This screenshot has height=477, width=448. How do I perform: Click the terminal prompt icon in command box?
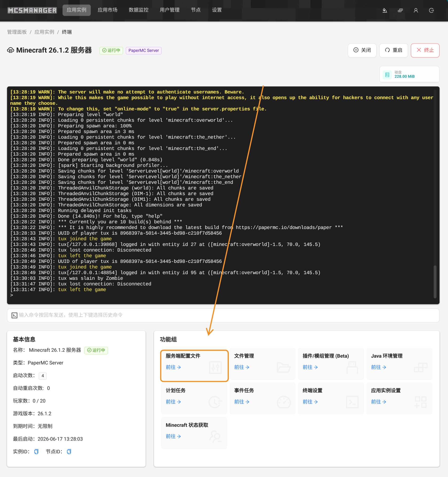[x=14, y=315]
